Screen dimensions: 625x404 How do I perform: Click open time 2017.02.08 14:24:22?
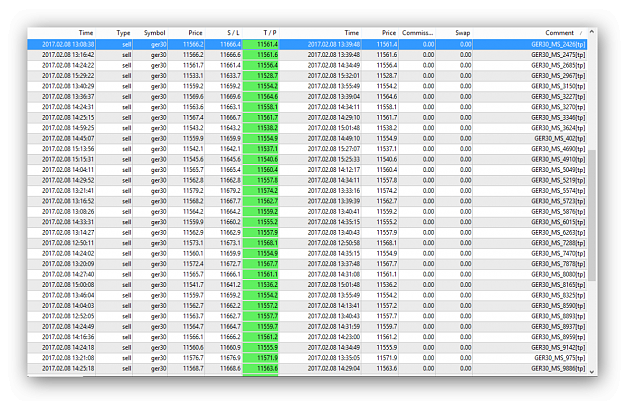point(68,65)
